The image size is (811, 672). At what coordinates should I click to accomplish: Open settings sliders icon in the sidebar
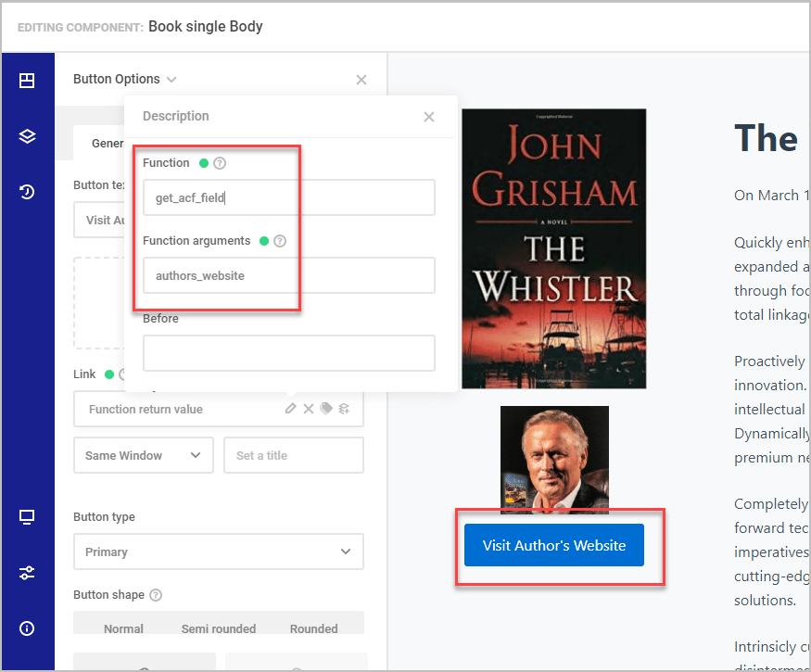[x=28, y=573]
